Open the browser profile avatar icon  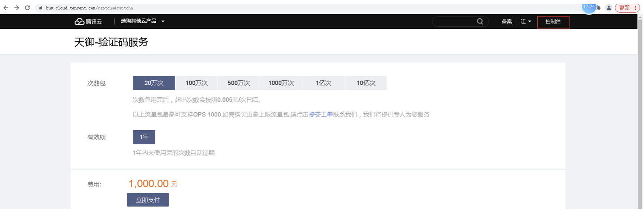click(x=609, y=8)
